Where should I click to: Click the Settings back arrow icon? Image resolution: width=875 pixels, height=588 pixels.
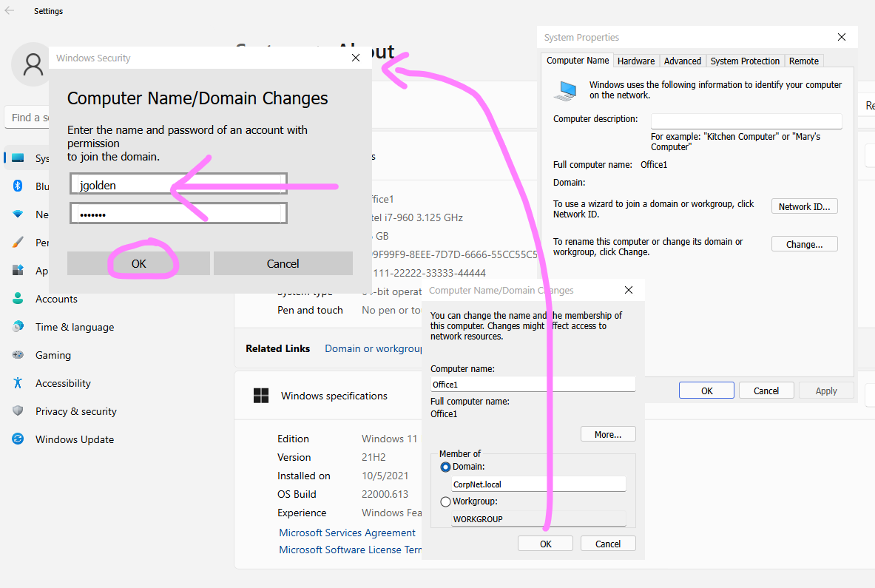(x=10, y=10)
